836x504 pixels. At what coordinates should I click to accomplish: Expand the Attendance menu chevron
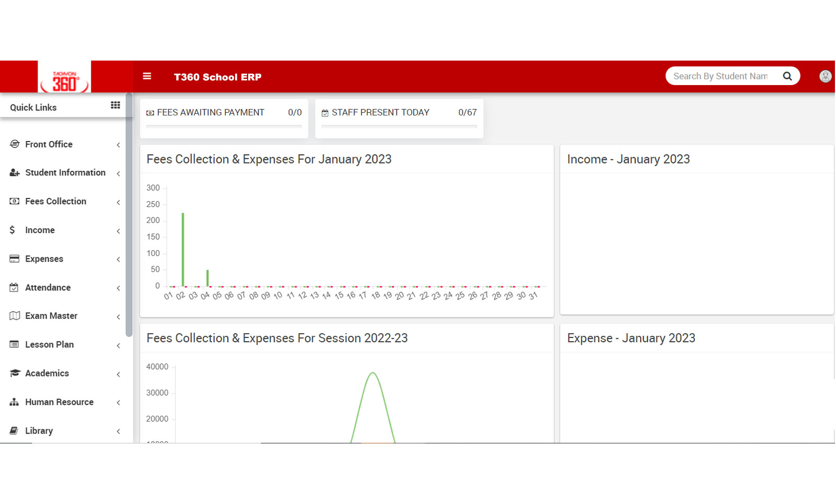click(x=119, y=288)
